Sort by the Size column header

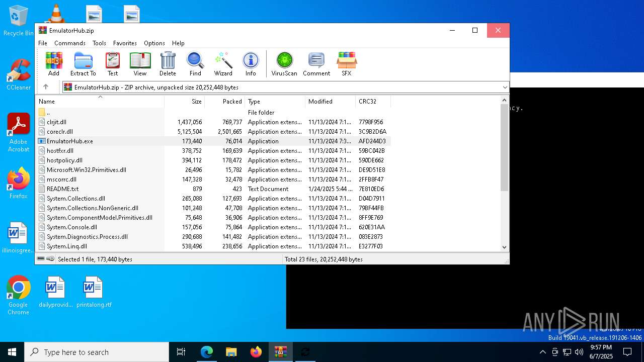click(185, 102)
